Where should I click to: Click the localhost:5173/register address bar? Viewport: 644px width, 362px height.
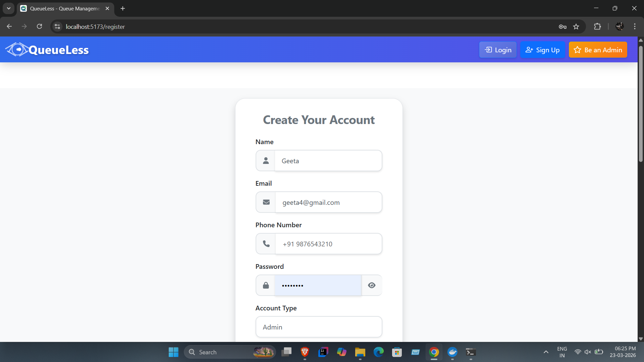(95, 26)
